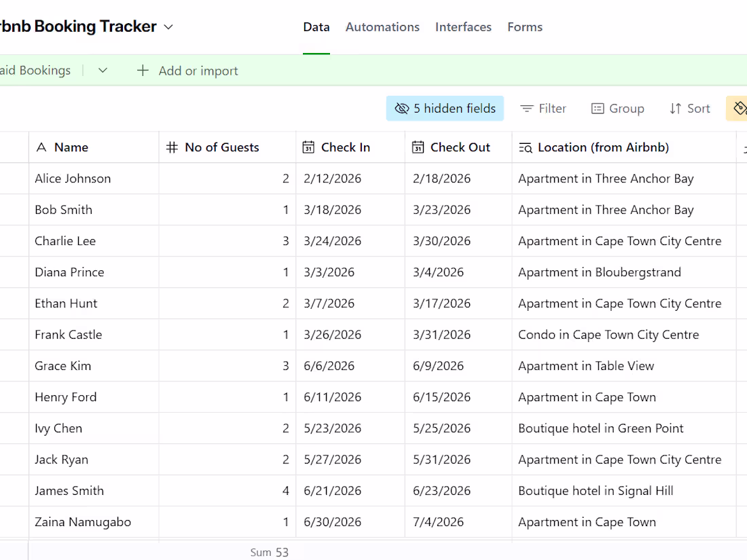Open the Group options

point(617,109)
